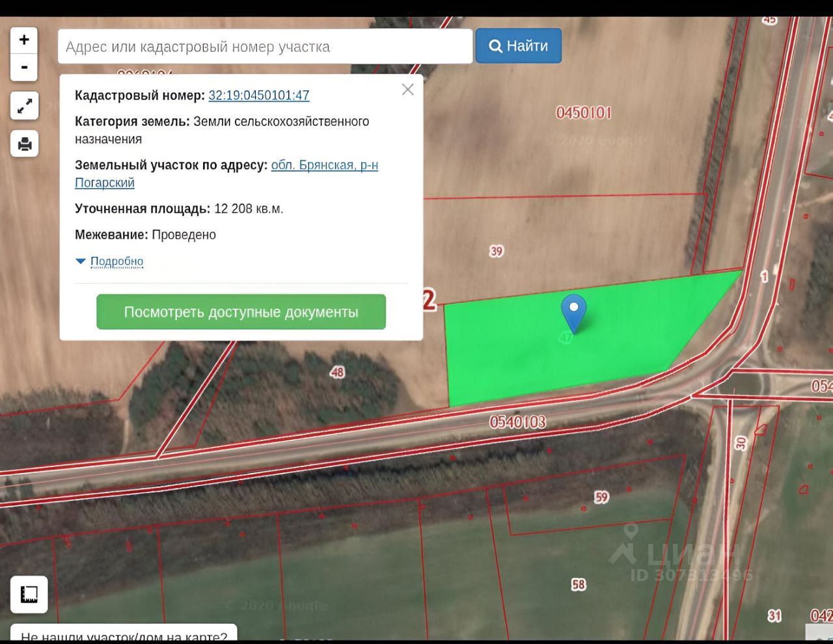833x644 pixels.
Task: Zoom in with the plus button
Action: pyautogui.click(x=24, y=40)
